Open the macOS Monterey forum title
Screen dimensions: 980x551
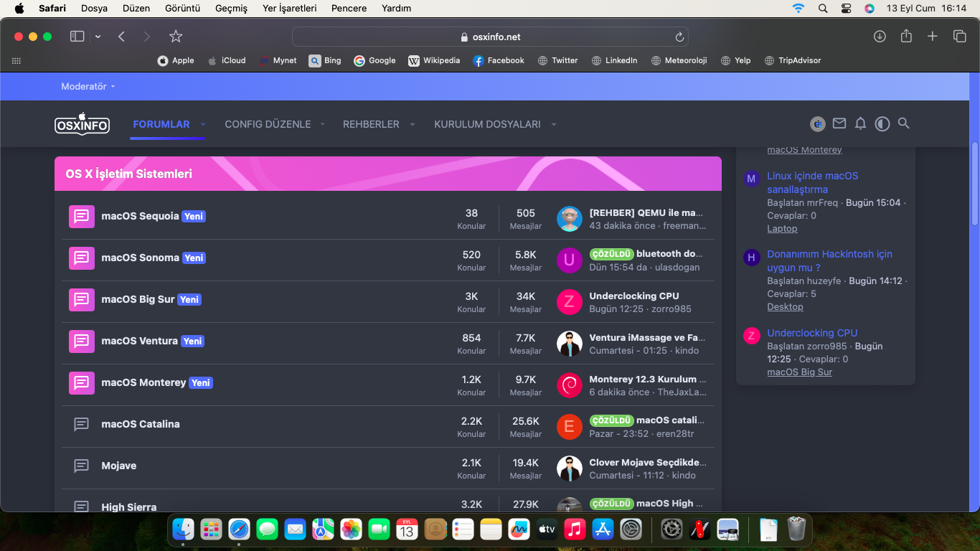tap(143, 382)
